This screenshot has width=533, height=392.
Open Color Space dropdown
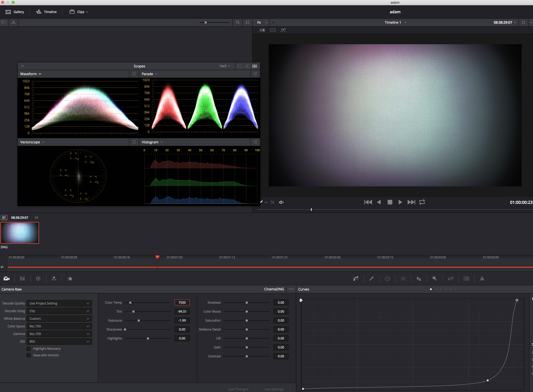[59, 326]
